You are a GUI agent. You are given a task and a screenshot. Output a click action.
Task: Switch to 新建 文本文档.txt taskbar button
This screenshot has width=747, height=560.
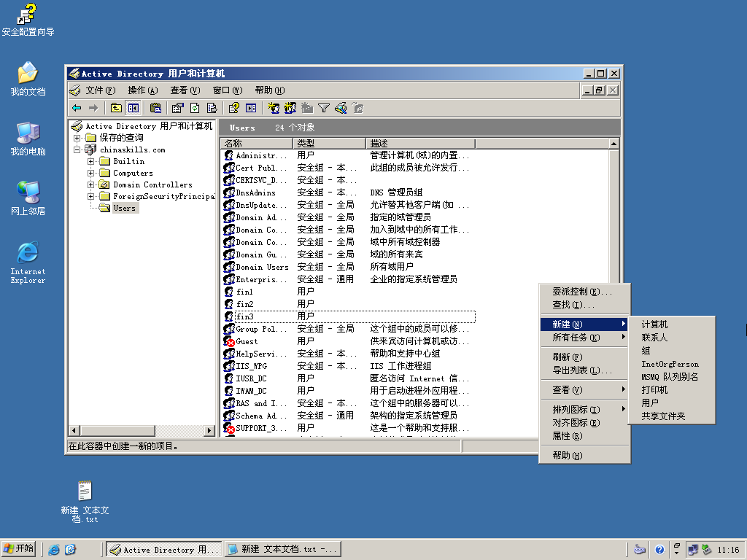283,550
